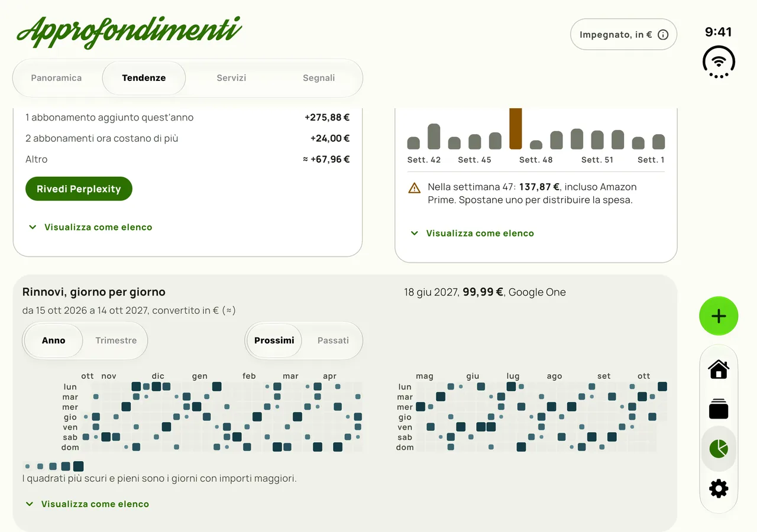
Task: Expand Visualizza come elenco under the renewals heatmap
Action: [88, 504]
